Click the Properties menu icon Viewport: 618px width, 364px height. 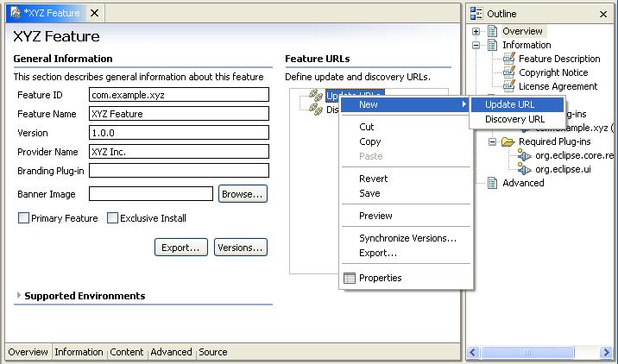(350, 278)
